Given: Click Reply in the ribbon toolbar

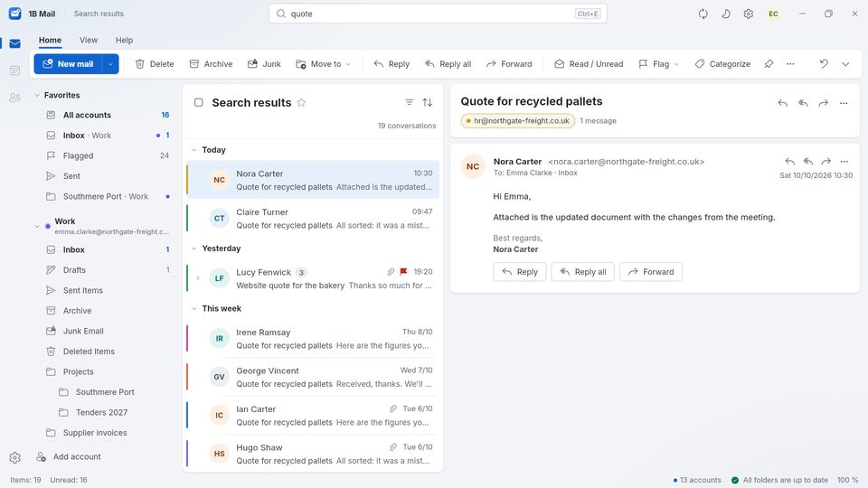Looking at the screenshot, I should [392, 64].
